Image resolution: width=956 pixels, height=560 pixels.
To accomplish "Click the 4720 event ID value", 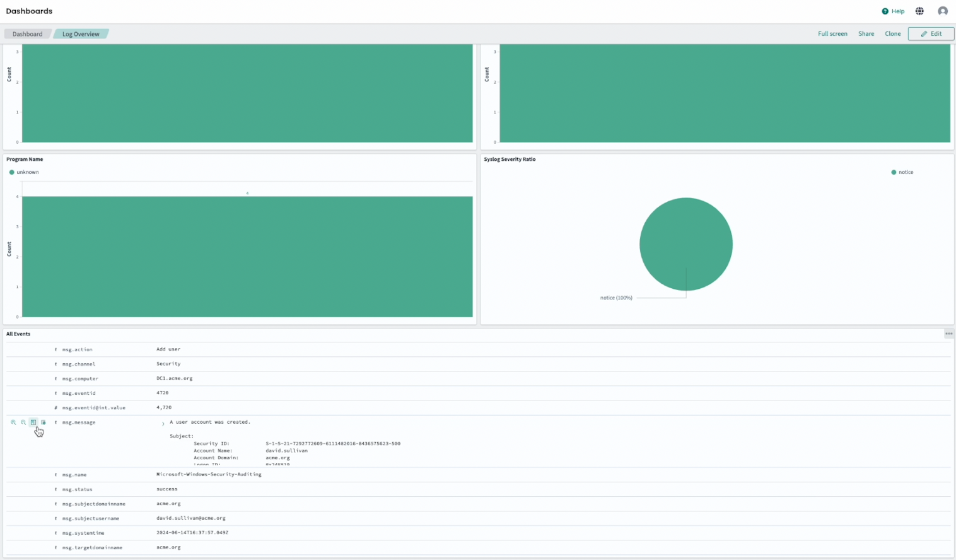I will click(163, 393).
